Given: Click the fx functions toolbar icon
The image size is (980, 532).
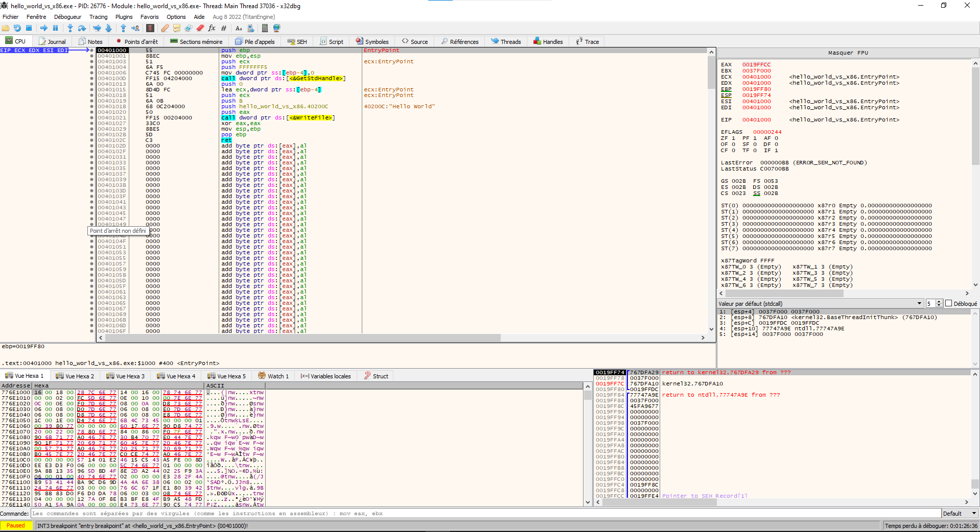Looking at the screenshot, I should point(212,28).
